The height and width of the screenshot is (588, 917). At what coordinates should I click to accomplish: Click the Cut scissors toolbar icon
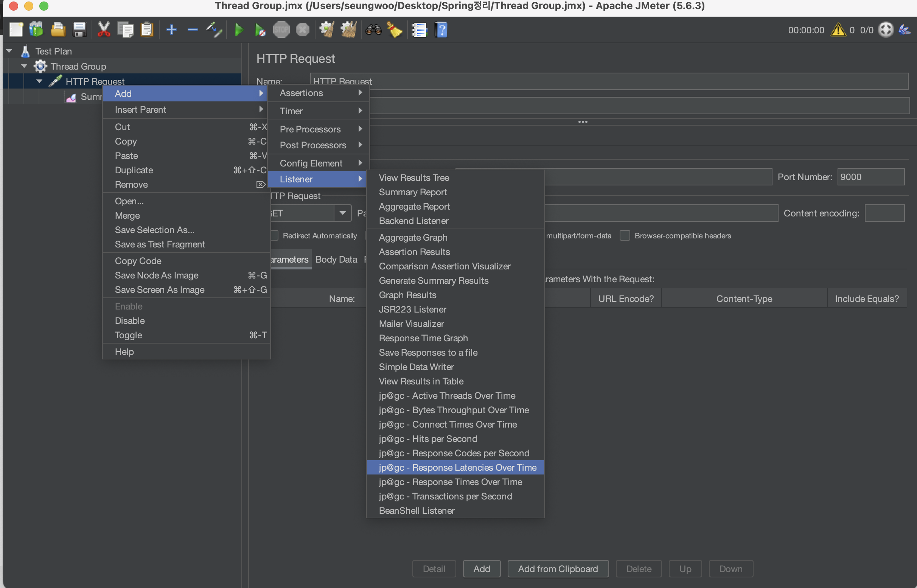(103, 30)
